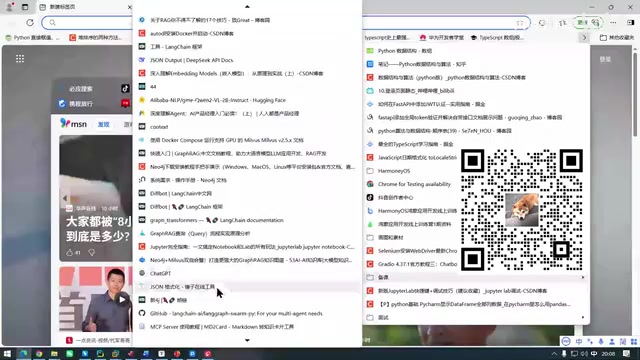The width and height of the screenshot is (640, 360).
Task: Show more bookmarks with bar chevron
Action: tap(584, 38)
